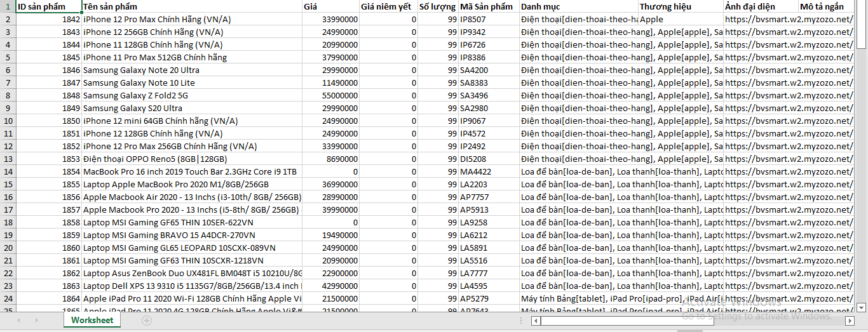Viewport: 868px width, 332px height.
Task: Click cell 'iPhone 12 Pro Max Chính Hãng (VN/A)'
Action: point(192,19)
